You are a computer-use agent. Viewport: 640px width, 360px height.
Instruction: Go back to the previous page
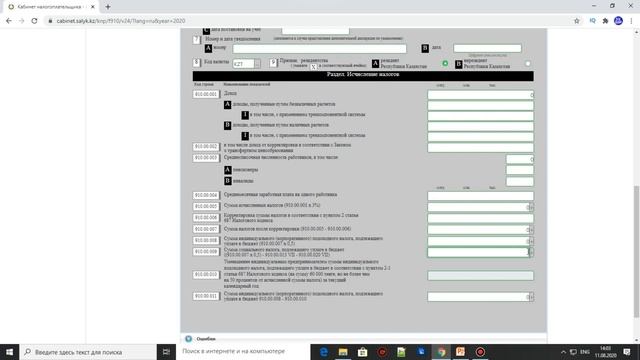click(x=9, y=21)
